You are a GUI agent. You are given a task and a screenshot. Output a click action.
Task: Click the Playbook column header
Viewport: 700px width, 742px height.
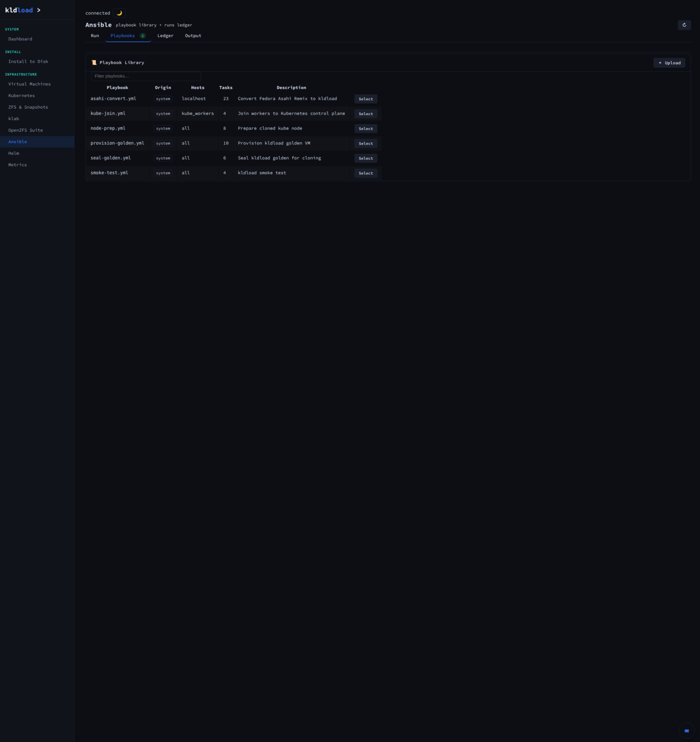[117, 88]
